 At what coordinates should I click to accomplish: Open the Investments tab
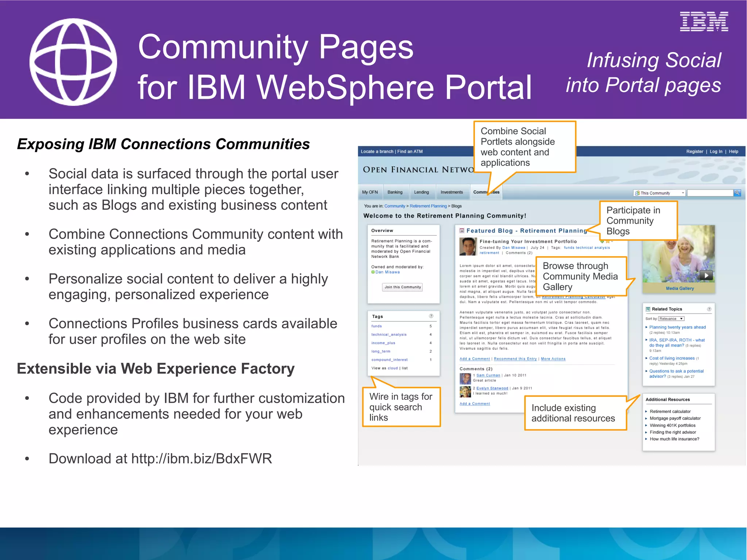tap(452, 192)
